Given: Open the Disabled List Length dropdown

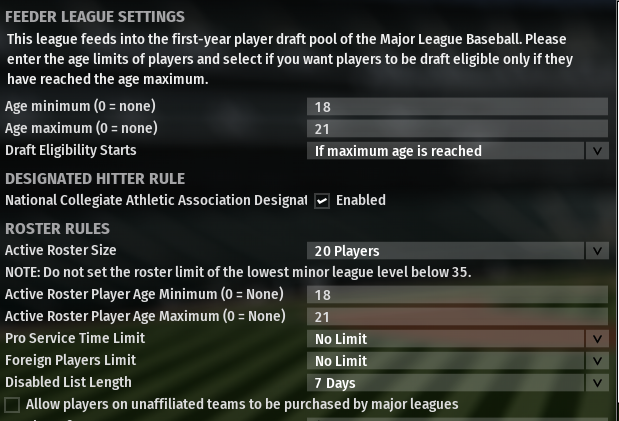Looking at the screenshot, I should click(446, 383).
